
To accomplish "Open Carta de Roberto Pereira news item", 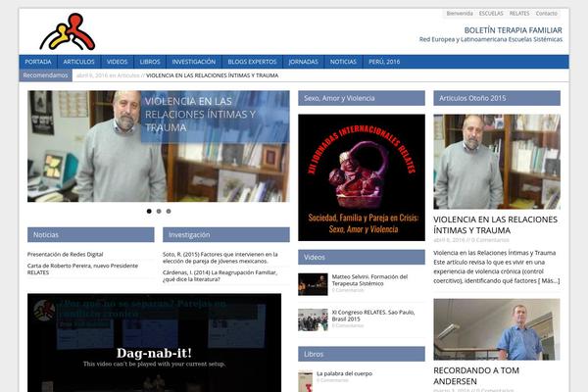I will (x=82, y=269).
